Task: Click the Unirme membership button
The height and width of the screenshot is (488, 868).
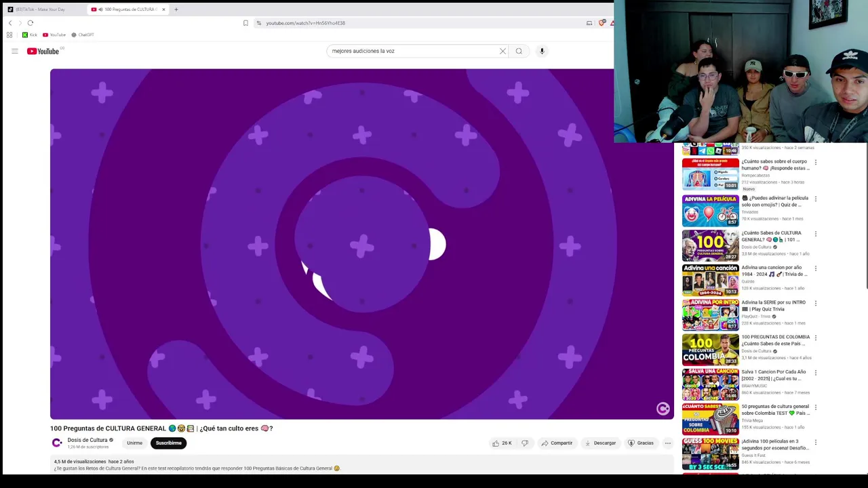Action: coord(134,443)
